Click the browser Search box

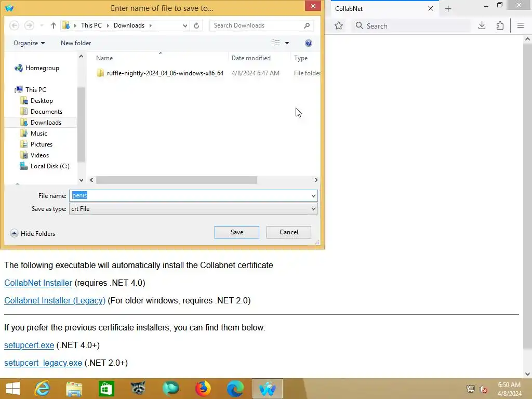(x=411, y=26)
